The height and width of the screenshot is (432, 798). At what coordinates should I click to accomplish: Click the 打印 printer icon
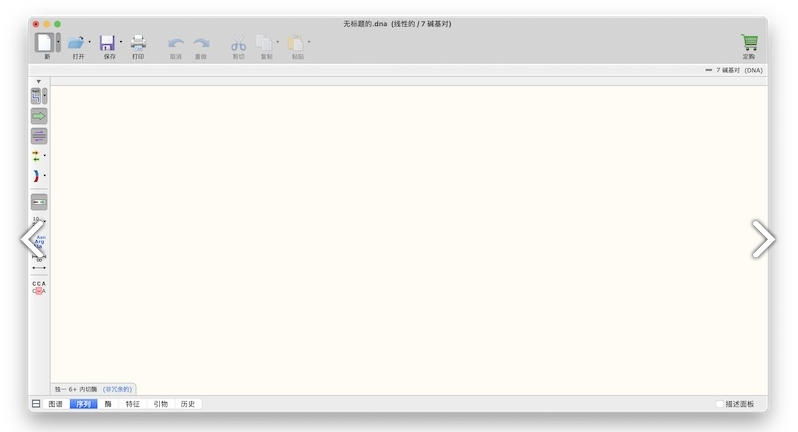pyautogui.click(x=138, y=43)
